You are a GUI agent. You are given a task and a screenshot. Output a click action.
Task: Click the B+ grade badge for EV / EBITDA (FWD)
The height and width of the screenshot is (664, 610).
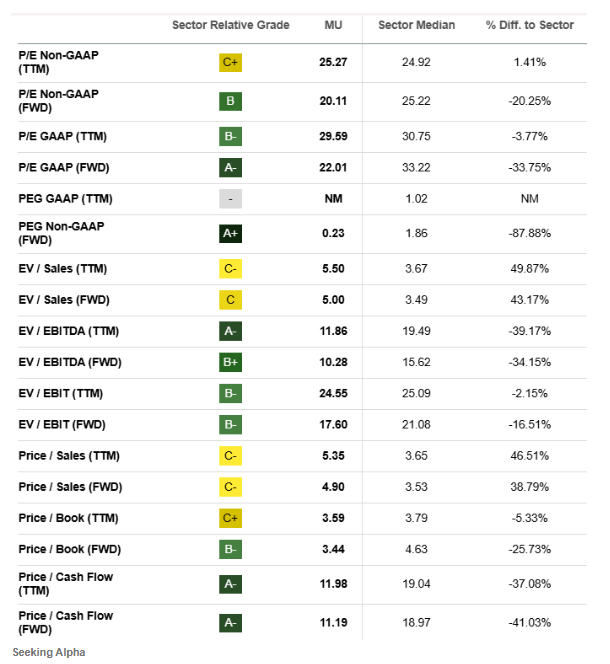pyautogui.click(x=231, y=362)
